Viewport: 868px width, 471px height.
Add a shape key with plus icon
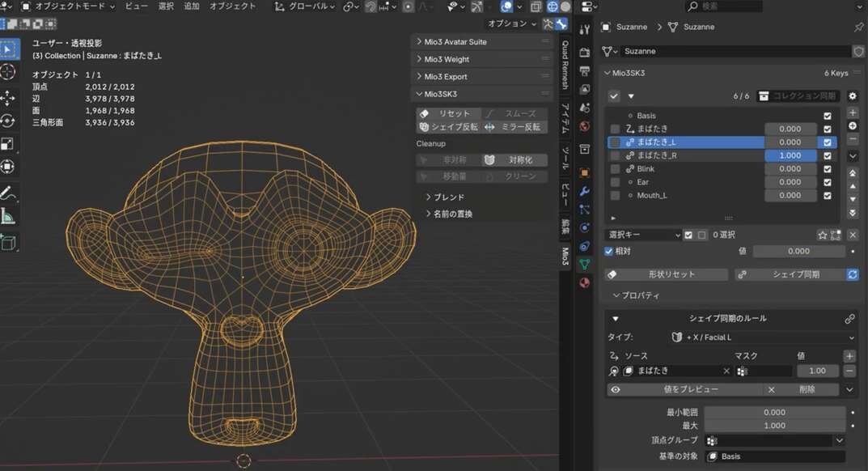click(853, 112)
